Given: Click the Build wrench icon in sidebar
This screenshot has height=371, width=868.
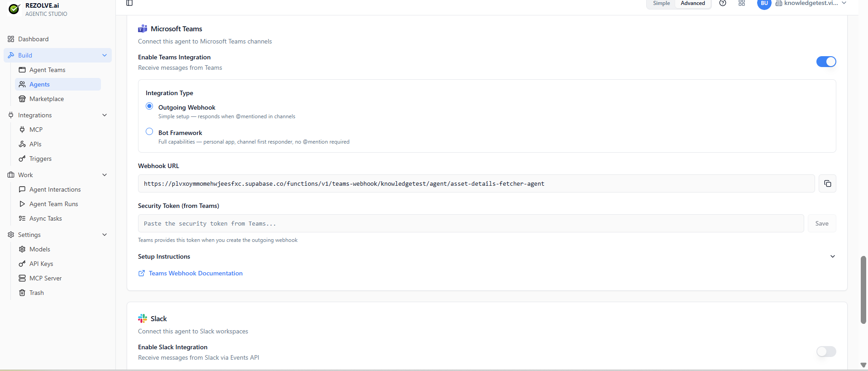Looking at the screenshot, I should (x=11, y=55).
